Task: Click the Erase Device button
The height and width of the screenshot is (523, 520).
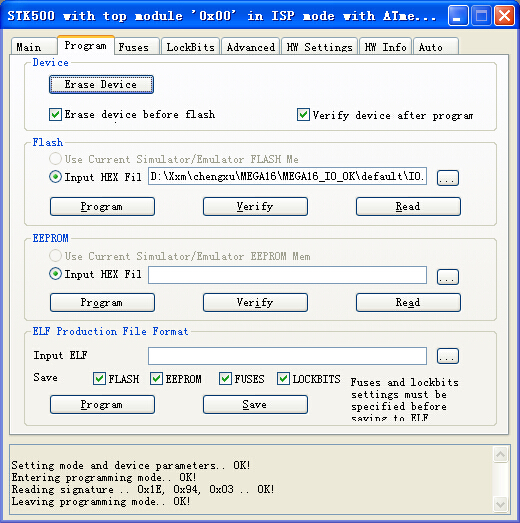Action: click(x=101, y=84)
